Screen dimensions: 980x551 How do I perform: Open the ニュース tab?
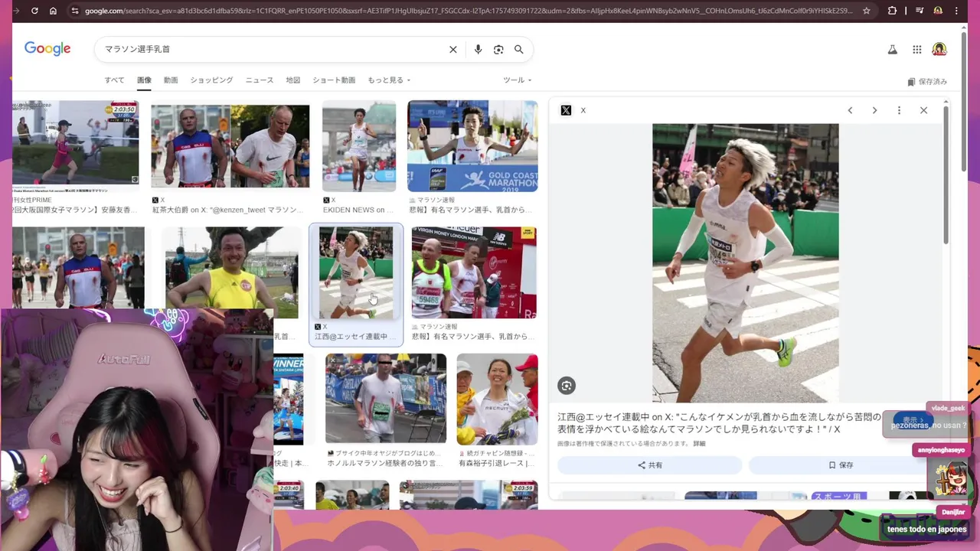click(x=260, y=80)
